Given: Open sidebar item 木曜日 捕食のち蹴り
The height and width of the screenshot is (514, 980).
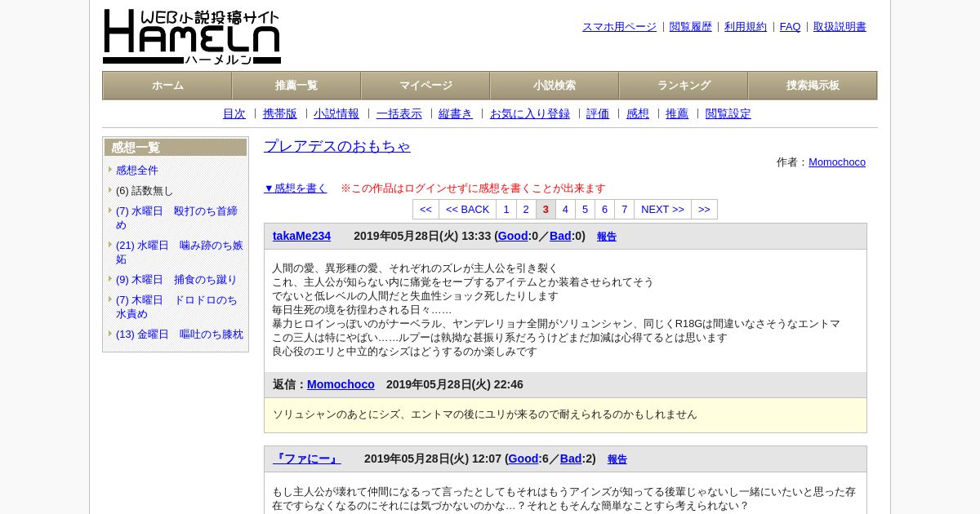Looking at the screenshot, I should (x=176, y=280).
